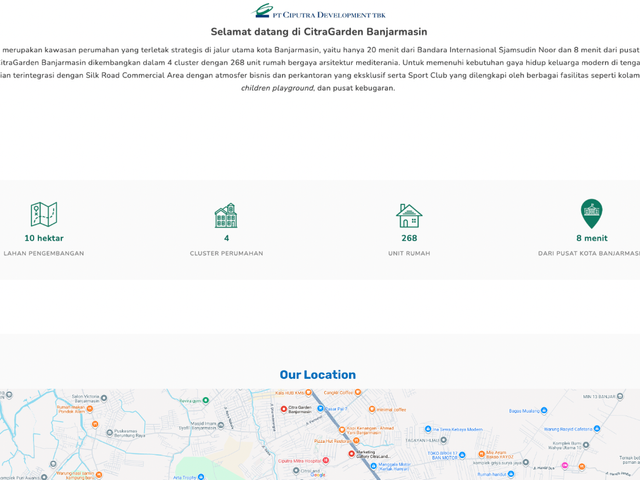Open the Rumah Makan Pondok Alam restaurant pin
Viewport: 640px width, 480px height.
click(90, 409)
